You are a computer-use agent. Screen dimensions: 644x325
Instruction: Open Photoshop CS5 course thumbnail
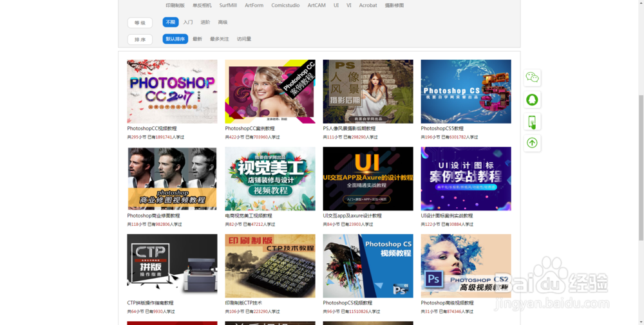coord(466,91)
